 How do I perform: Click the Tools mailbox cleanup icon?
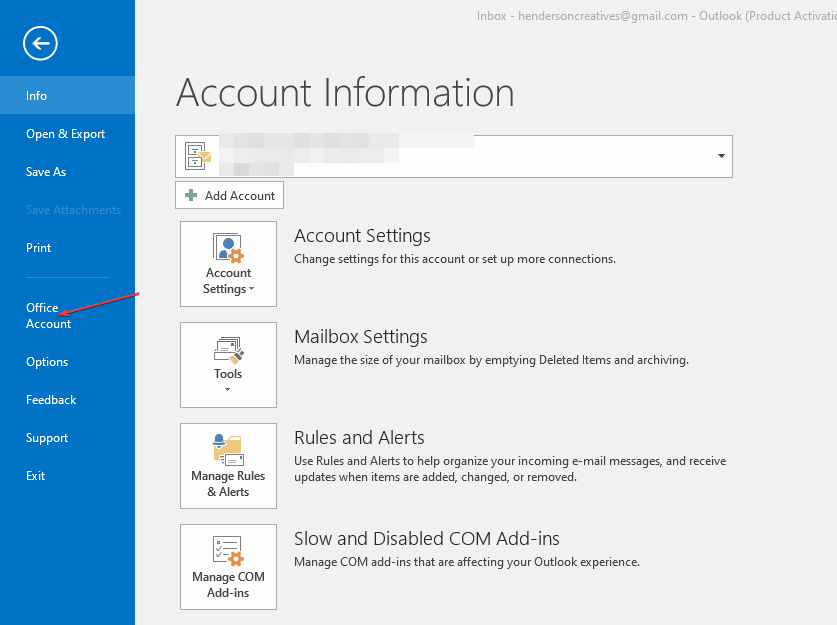point(228,350)
